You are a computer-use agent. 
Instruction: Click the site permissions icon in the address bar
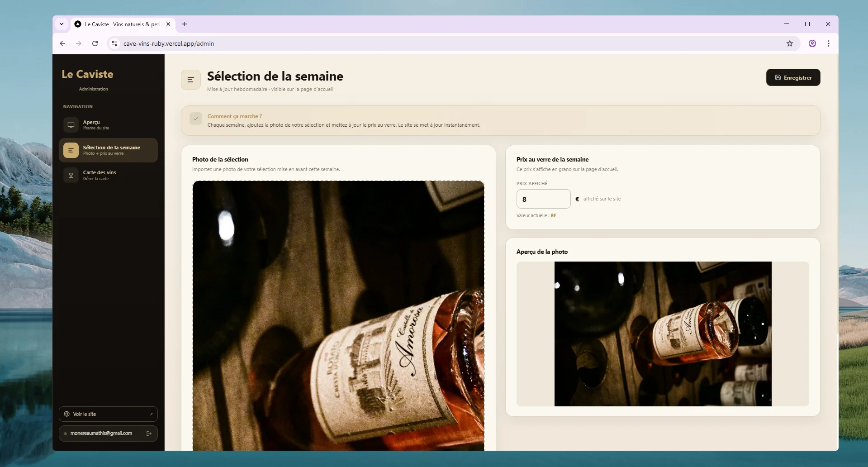tap(114, 43)
